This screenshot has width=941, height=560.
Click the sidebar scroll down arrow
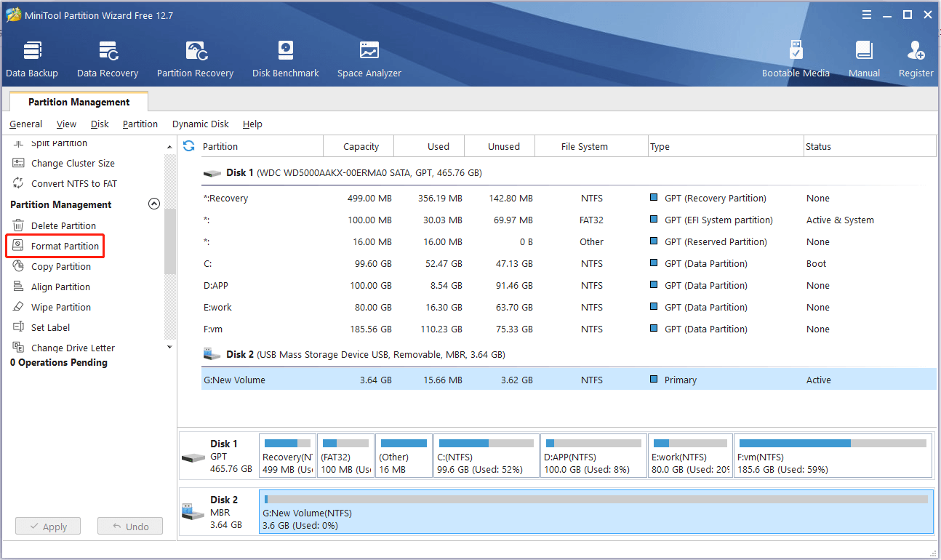point(170,348)
